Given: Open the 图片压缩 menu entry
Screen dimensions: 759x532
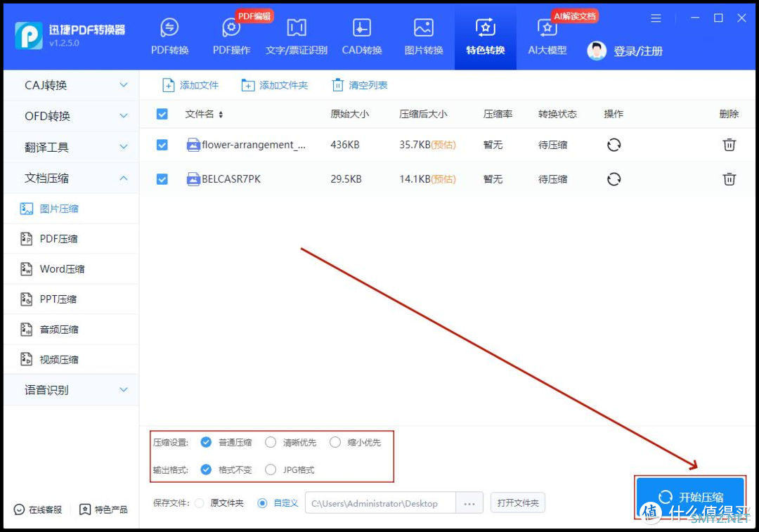Looking at the screenshot, I should tap(71, 209).
